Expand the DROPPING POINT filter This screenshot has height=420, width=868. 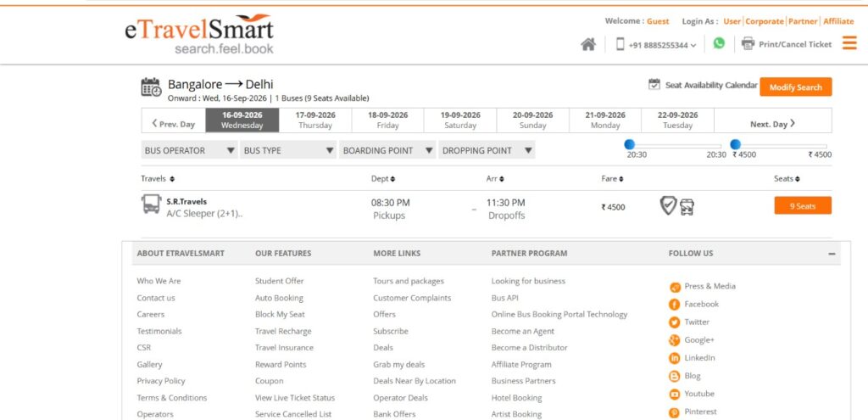point(487,150)
